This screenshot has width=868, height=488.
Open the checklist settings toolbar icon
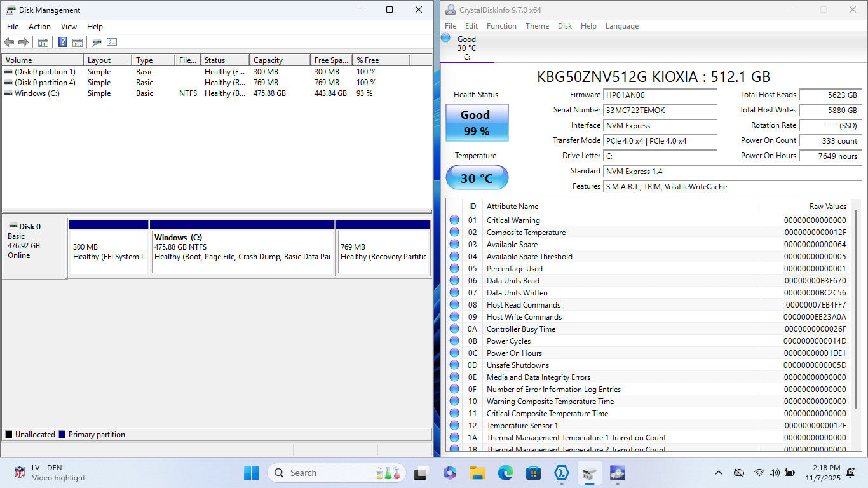point(112,43)
